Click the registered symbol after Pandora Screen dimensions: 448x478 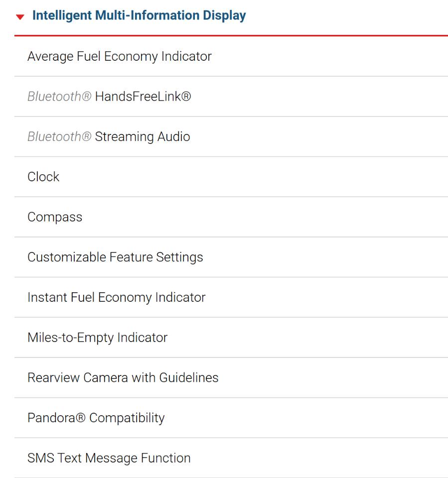(x=80, y=418)
